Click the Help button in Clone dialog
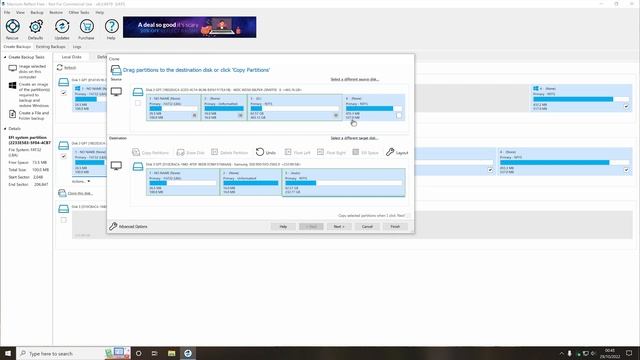 283,226
